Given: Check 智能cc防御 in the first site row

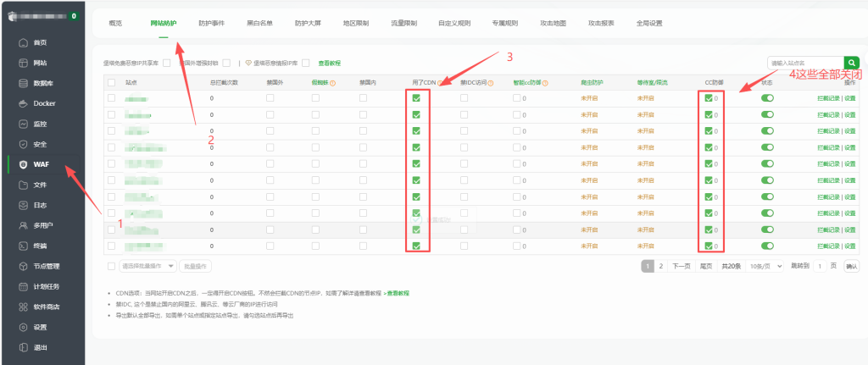Looking at the screenshot, I should (x=516, y=98).
